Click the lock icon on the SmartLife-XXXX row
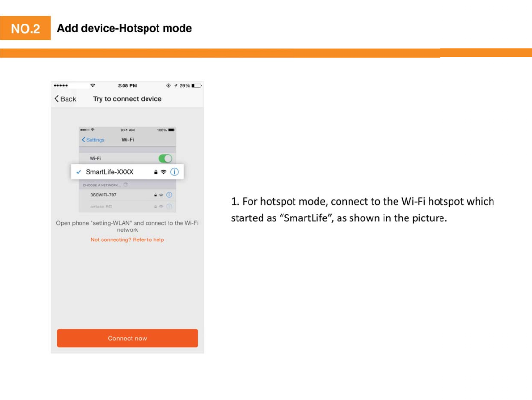The image size is (532, 400). click(x=156, y=172)
